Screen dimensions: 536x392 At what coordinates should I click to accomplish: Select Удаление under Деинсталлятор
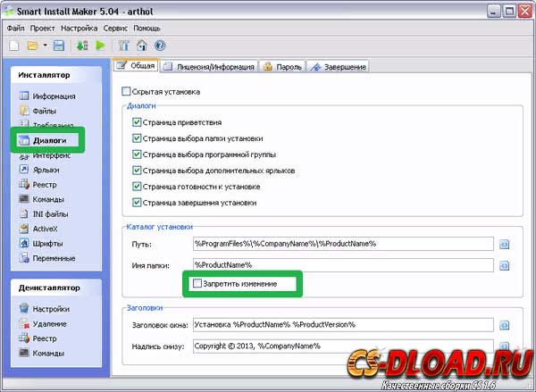(43, 323)
